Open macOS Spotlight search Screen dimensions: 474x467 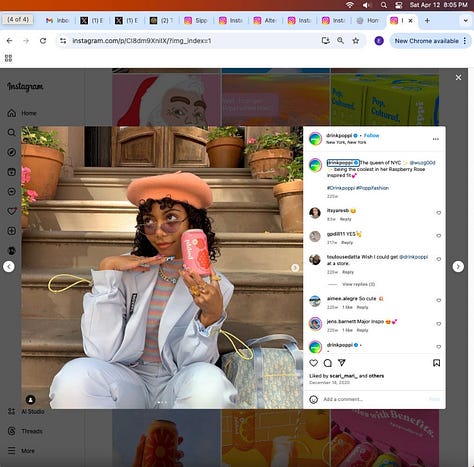pyautogui.click(x=384, y=5)
